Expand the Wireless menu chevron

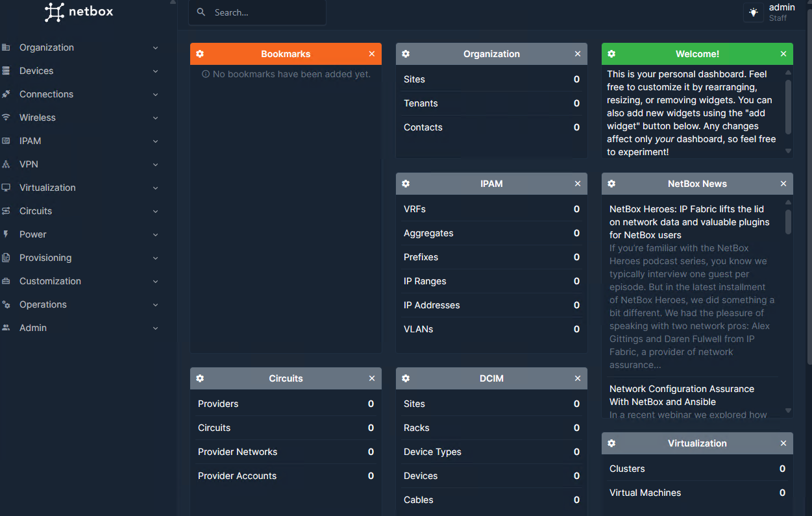(x=155, y=118)
